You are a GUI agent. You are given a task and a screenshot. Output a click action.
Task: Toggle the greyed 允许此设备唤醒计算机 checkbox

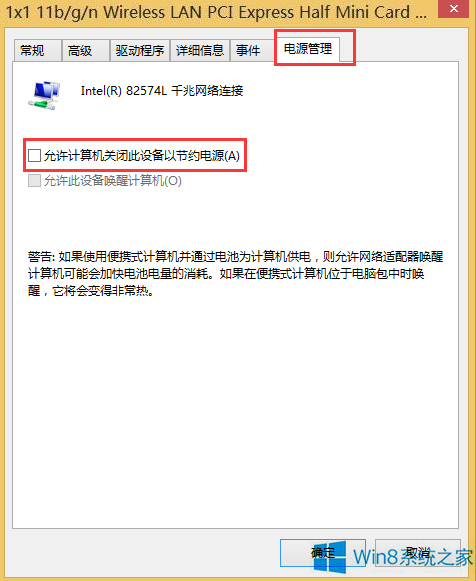pyautogui.click(x=34, y=181)
